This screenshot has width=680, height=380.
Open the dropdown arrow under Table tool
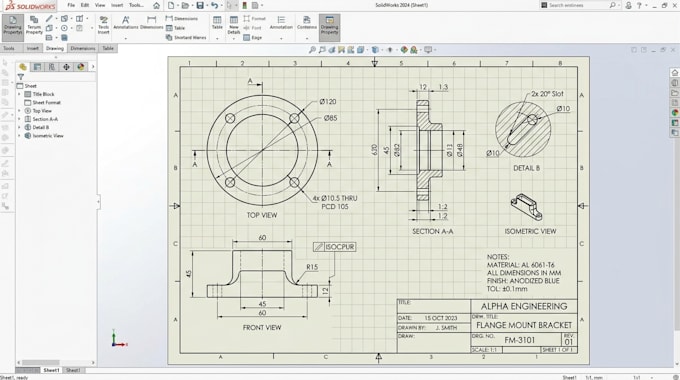[217, 38]
